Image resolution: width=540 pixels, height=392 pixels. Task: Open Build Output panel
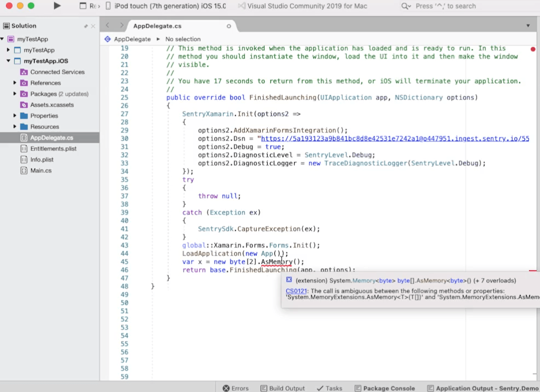coord(283,388)
